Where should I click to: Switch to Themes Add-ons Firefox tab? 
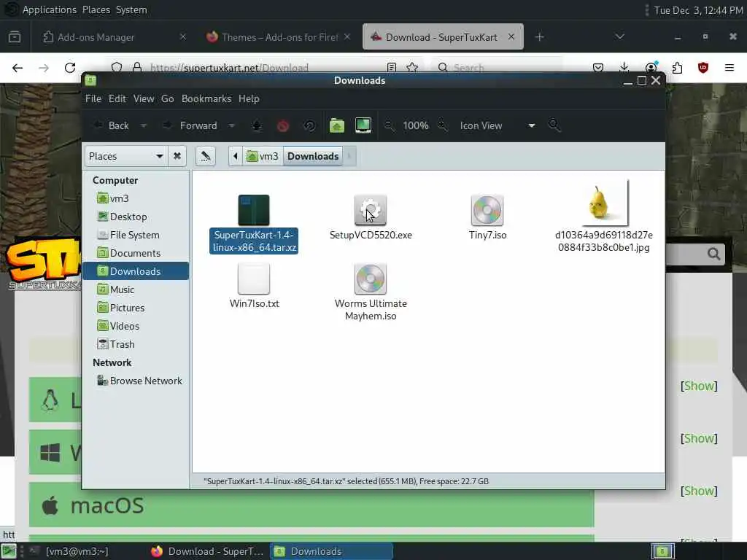278,36
